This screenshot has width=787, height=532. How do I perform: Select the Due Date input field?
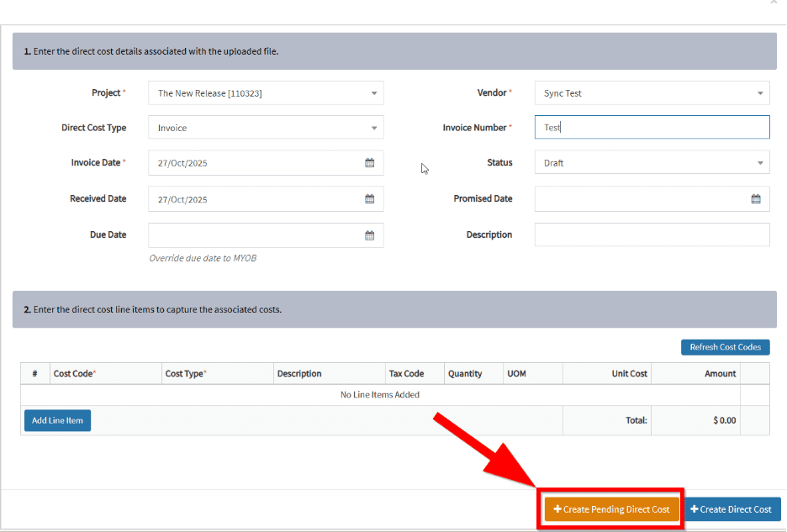[252, 235]
